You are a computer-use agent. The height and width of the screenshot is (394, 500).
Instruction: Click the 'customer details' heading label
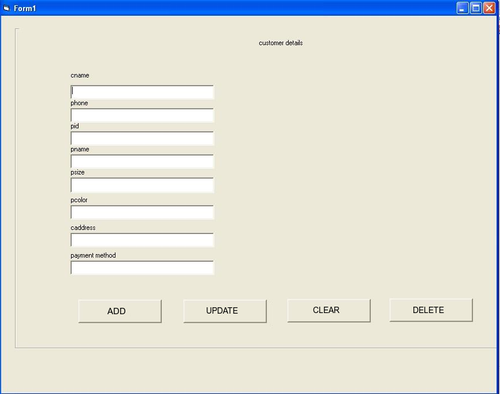[x=281, y=43]
